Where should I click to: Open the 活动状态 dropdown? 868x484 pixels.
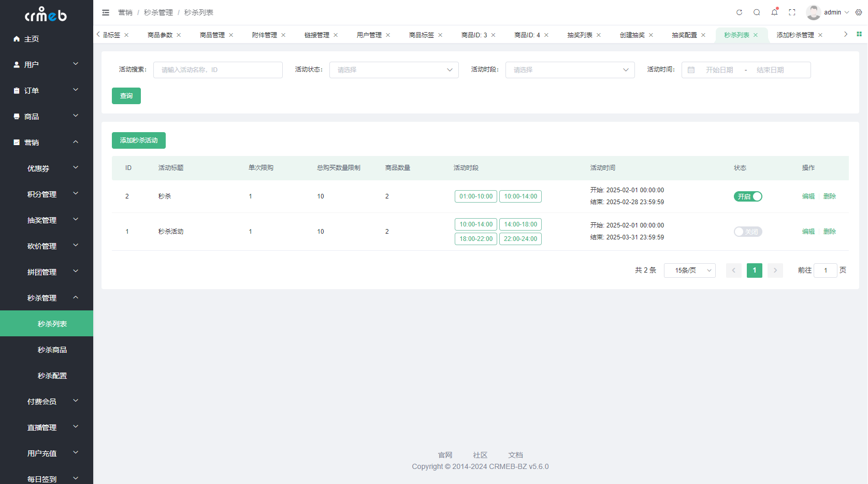394,70
